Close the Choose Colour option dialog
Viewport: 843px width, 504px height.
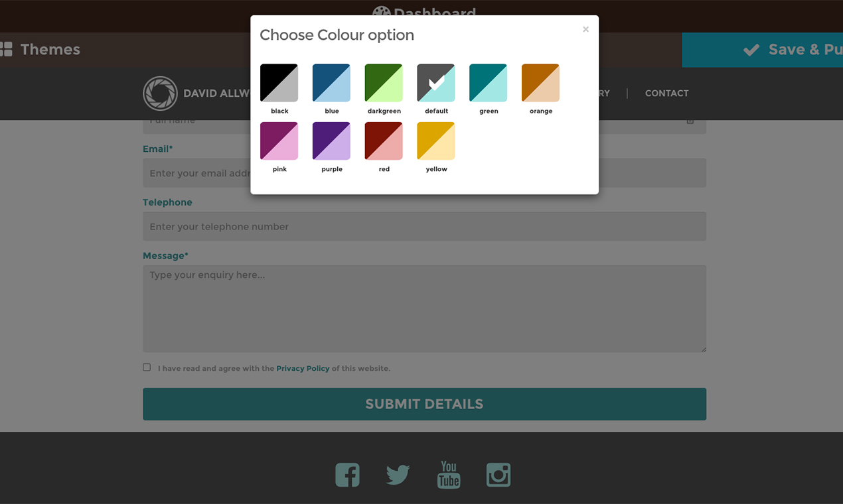click(585, 29)
